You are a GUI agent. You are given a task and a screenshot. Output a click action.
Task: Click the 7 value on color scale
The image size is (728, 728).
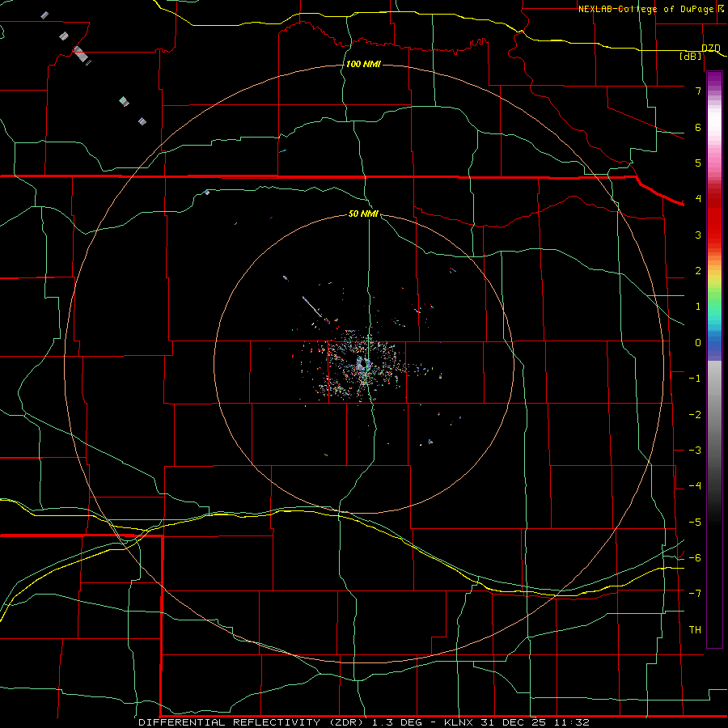tap(698, 91)
